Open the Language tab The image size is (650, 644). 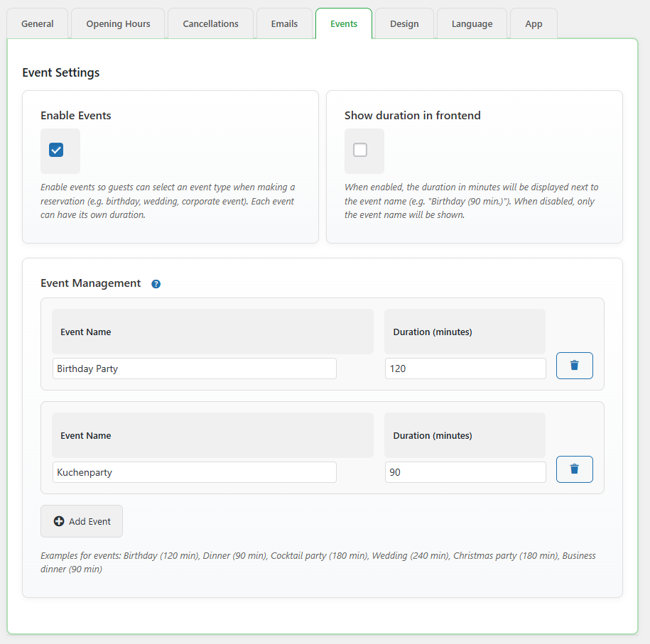(472, 23)
